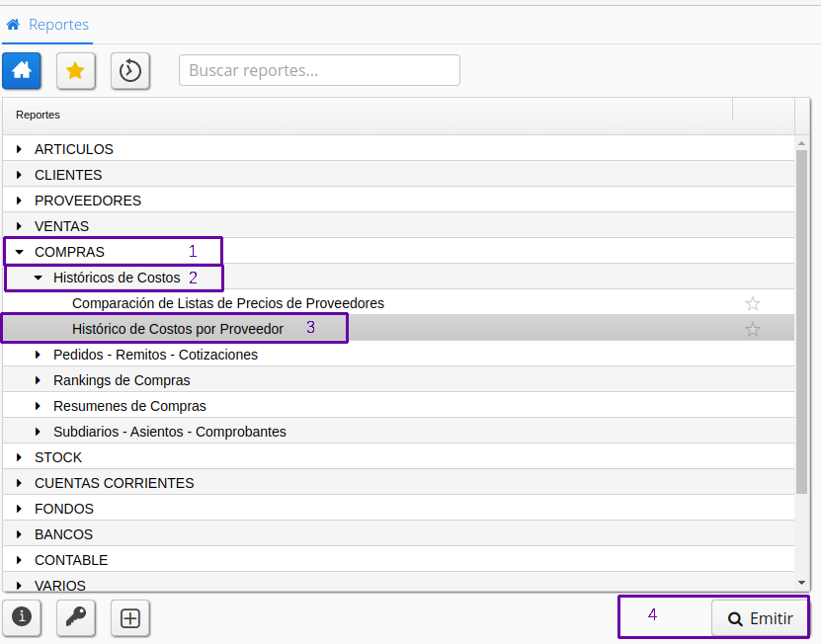Click the report list scrollbar thumb
Viewport: 821px width, 644px height.
tap(801, 321)
